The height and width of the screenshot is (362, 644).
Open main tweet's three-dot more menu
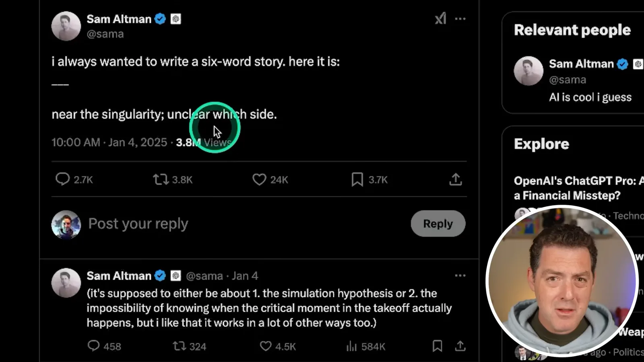[460, 19]
